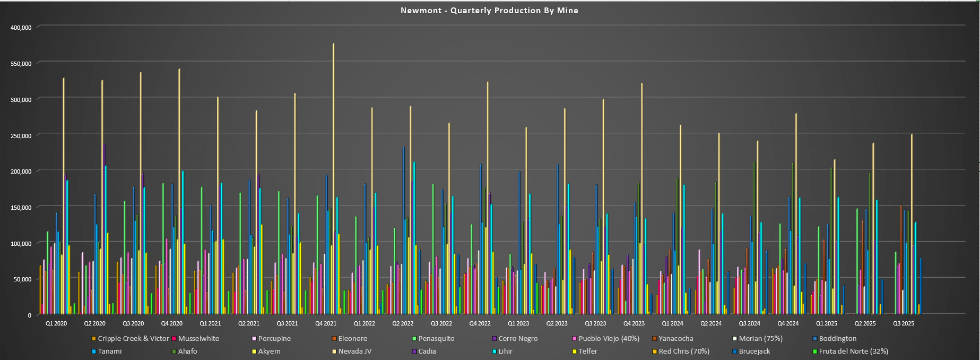Click the tallest Nevada JV bar in Q4 2021
The height and width of the screenshot is (360, 980).
[x=333, y=179]
